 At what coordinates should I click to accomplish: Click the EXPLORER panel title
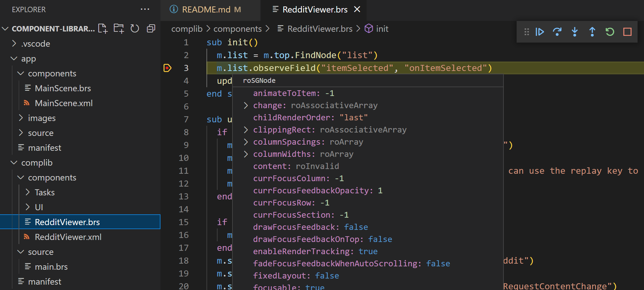pos(29,9)
